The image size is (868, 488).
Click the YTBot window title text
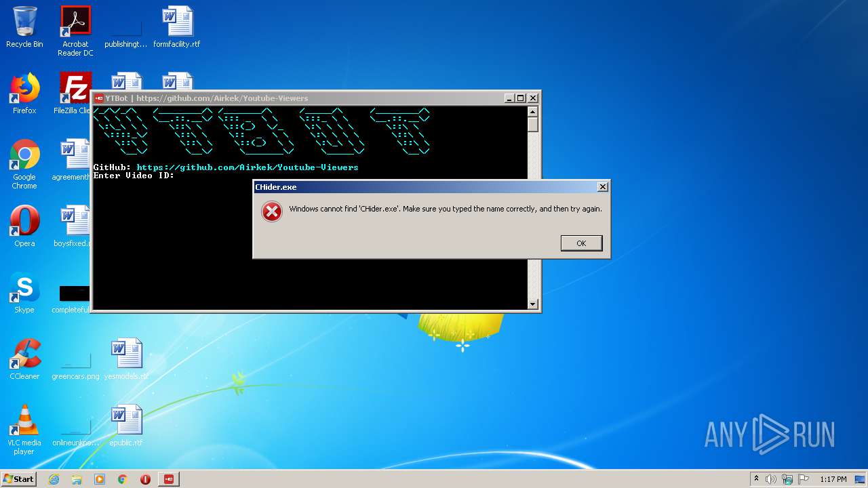(207, 98)
